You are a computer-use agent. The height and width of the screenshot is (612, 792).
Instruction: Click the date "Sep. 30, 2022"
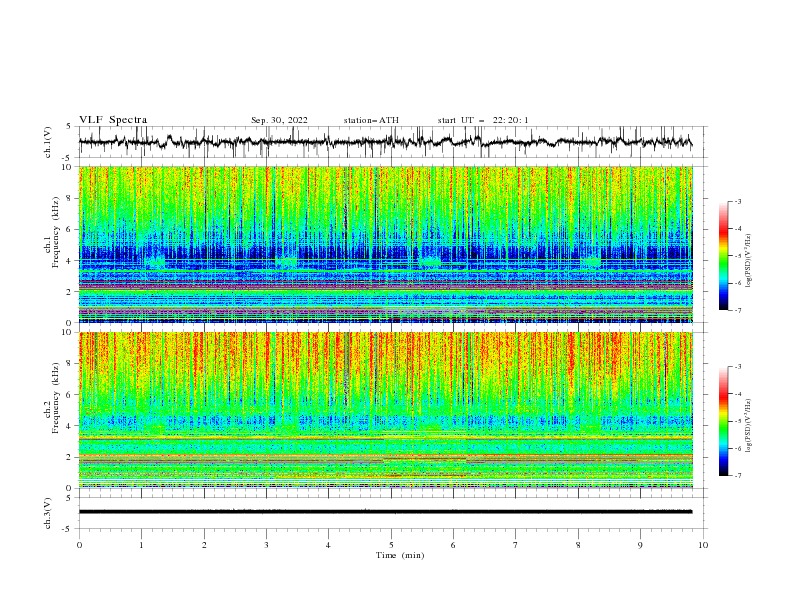coord(279,120)
